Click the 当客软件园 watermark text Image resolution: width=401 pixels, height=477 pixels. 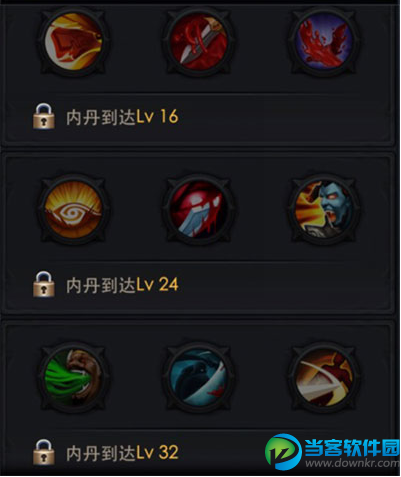[x=352, y=448]
